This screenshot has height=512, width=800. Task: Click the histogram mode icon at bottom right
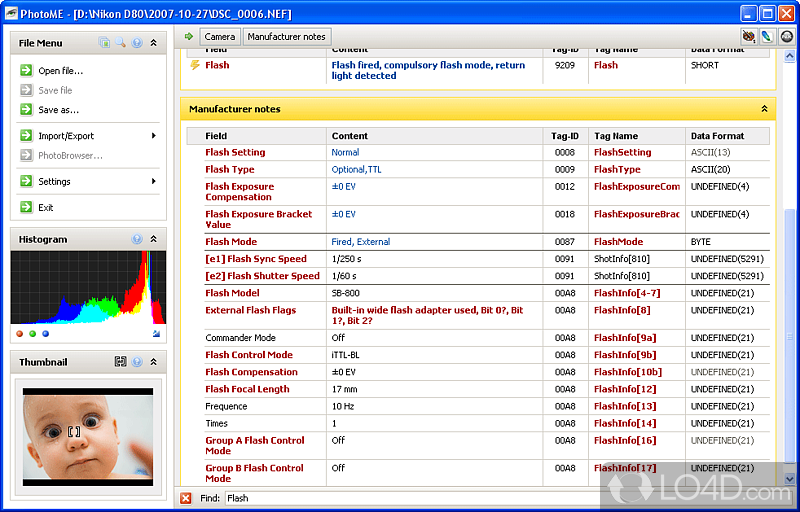point(156,334)
